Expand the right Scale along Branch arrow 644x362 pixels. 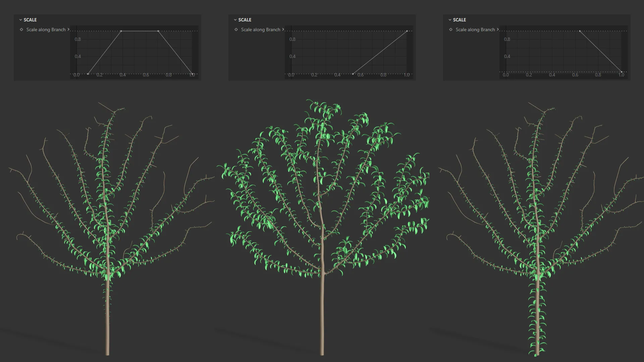click(x=498, y=29)
